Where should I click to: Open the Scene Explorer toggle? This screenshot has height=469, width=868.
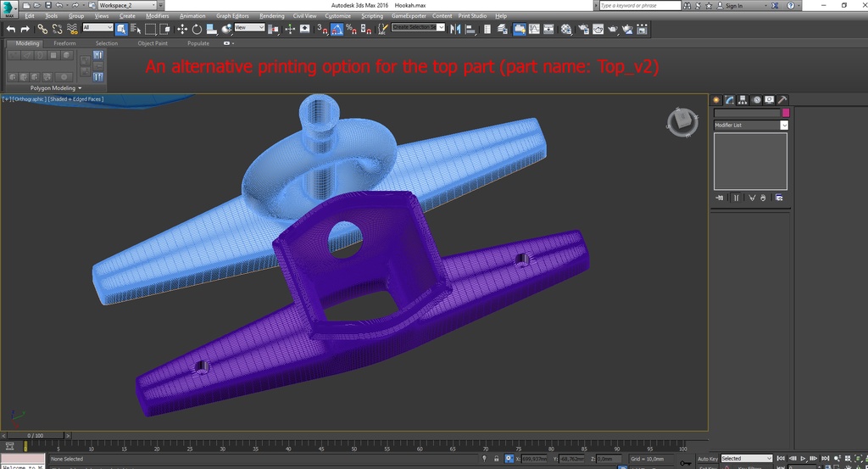click(x=487, y=30)
